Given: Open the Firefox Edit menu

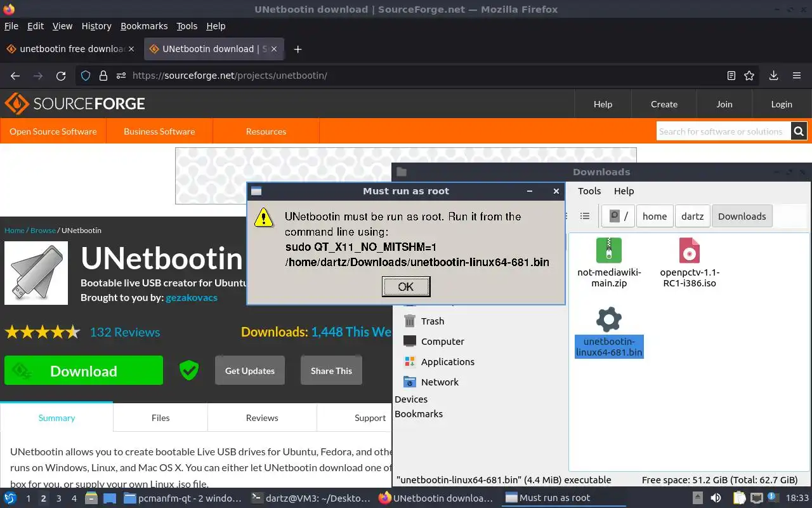Looking at the screenshot, I should coord(36,26).
